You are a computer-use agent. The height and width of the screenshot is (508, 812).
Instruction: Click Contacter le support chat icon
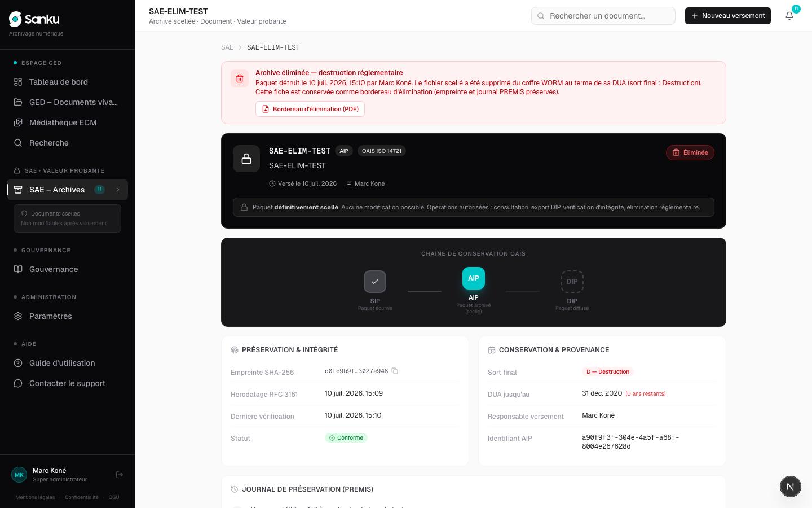coord(18,383)
